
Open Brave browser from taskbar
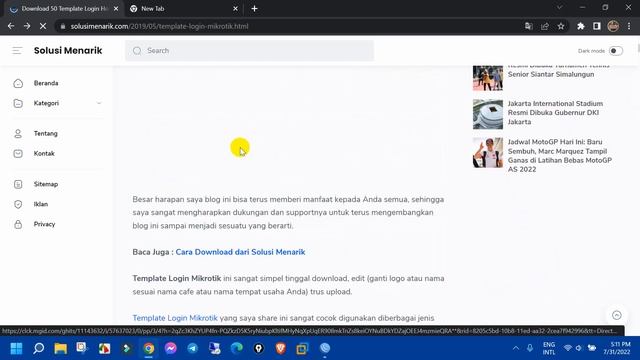coord(280,348)
